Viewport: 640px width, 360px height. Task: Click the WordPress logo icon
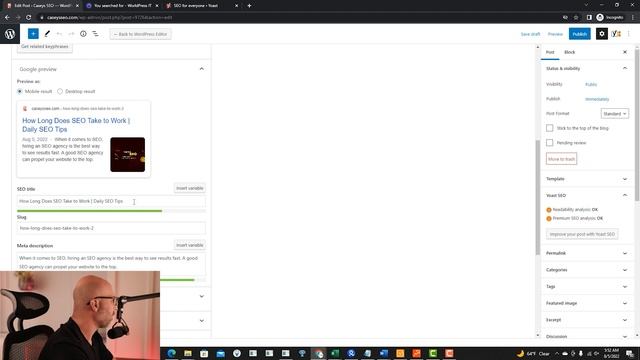10,34
